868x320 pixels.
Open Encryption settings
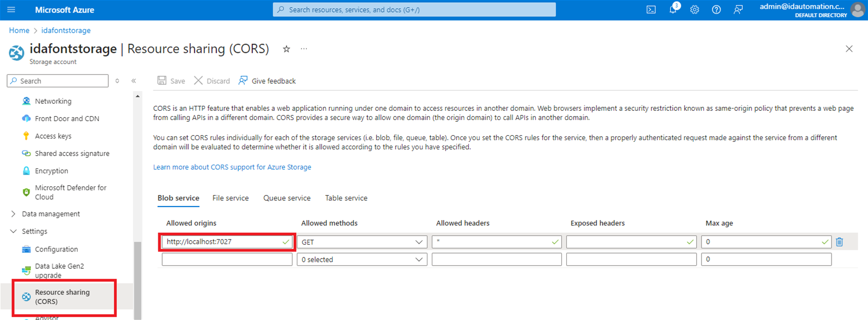52,171
